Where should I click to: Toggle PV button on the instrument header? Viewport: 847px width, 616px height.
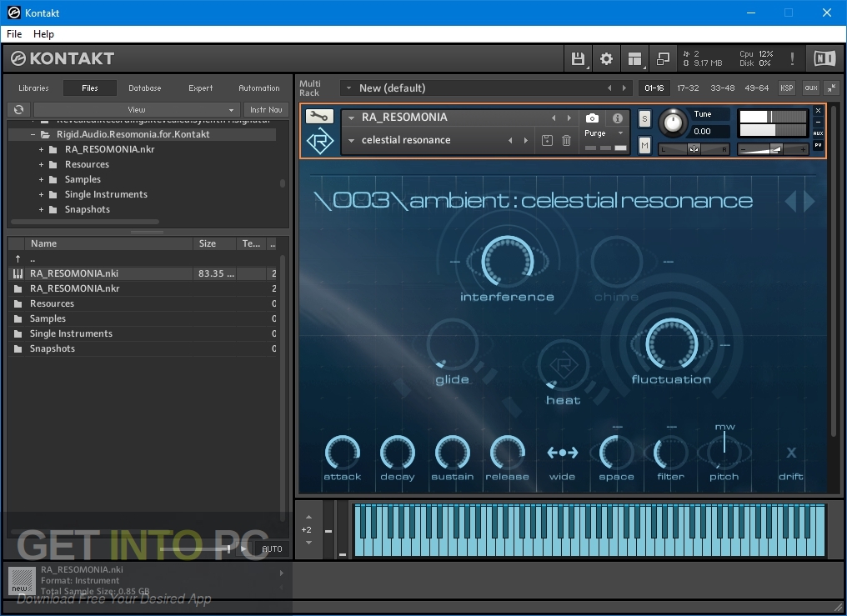[x=818, y=145]
